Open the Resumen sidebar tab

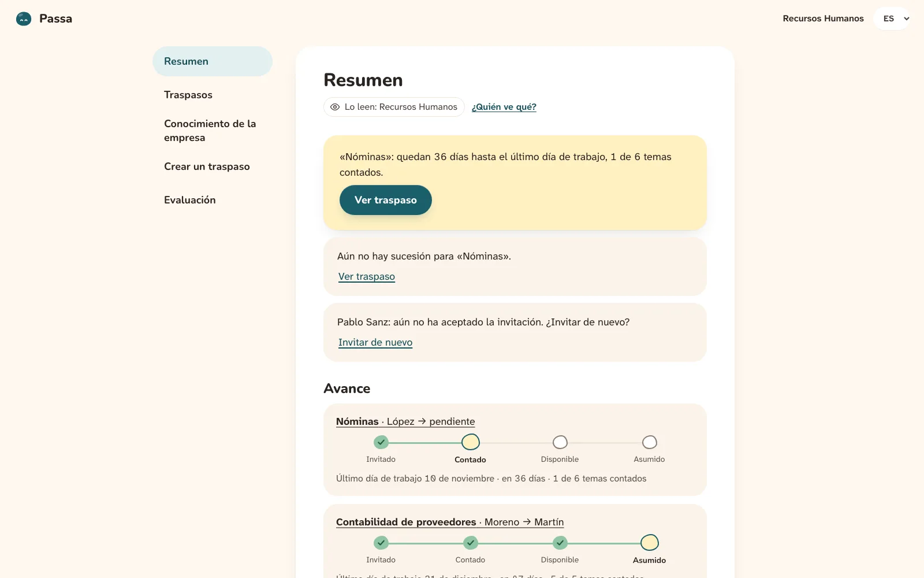[x=213, y=61]
